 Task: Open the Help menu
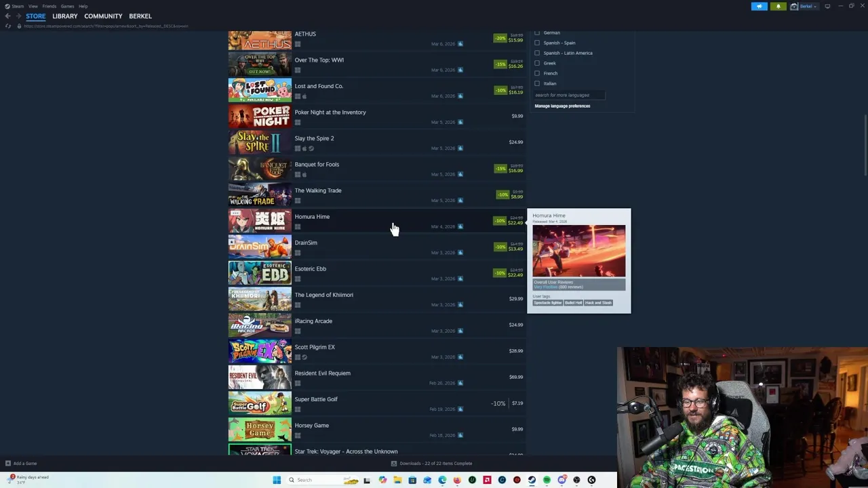(83, 6)
